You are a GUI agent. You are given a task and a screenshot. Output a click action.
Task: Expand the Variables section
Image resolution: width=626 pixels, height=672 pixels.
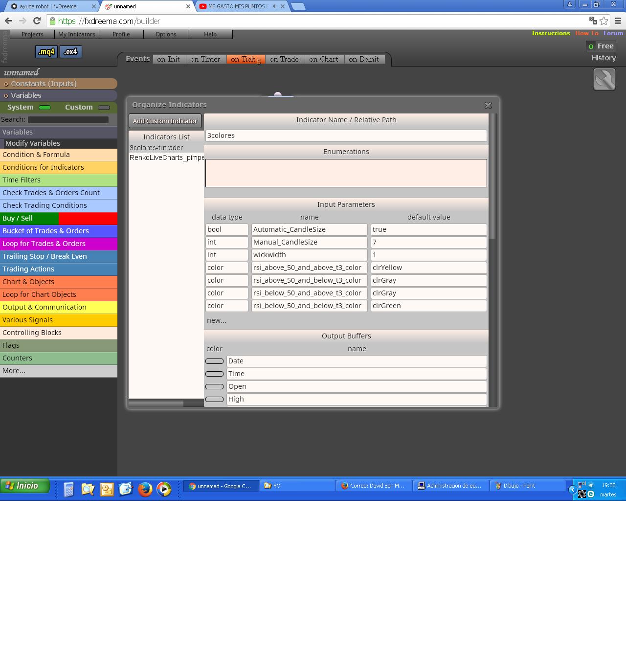[x=59, y=95]
